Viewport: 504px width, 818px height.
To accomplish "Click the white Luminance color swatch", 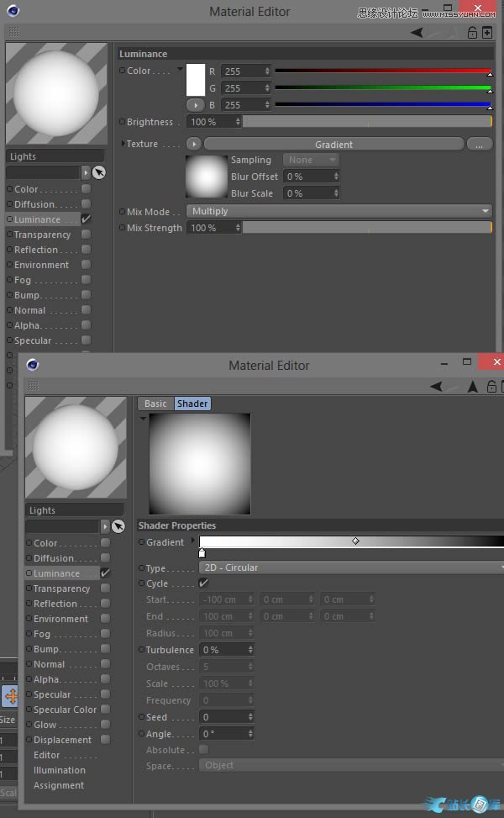I will (196, 79).
